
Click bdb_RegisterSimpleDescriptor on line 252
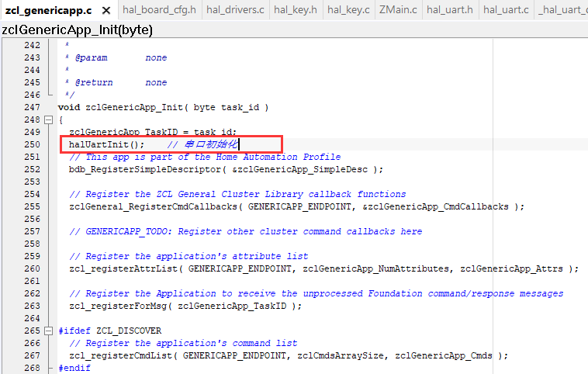tap(145, 170)
